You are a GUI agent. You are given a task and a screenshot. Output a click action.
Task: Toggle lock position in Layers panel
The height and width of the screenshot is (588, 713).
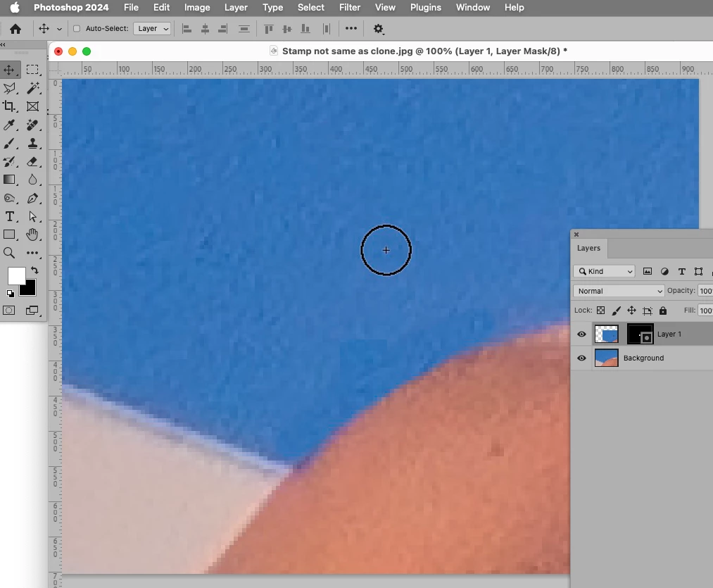(631, 311)
